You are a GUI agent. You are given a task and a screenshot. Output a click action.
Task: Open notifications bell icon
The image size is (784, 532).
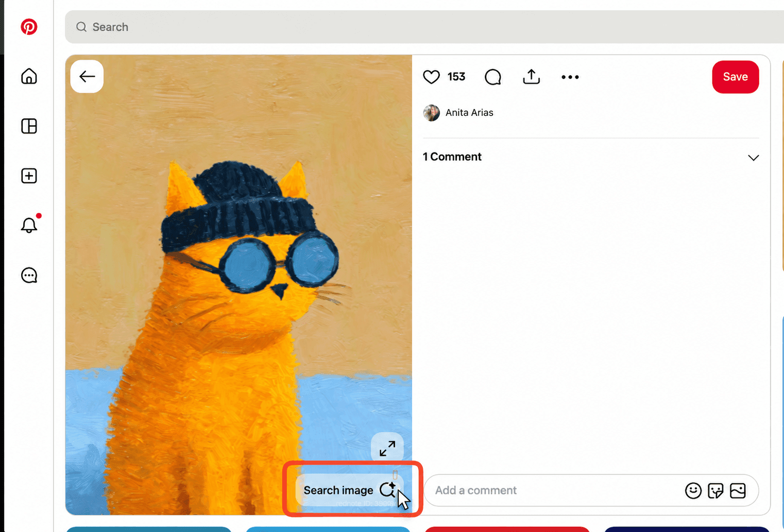click(x=29, y=225)
